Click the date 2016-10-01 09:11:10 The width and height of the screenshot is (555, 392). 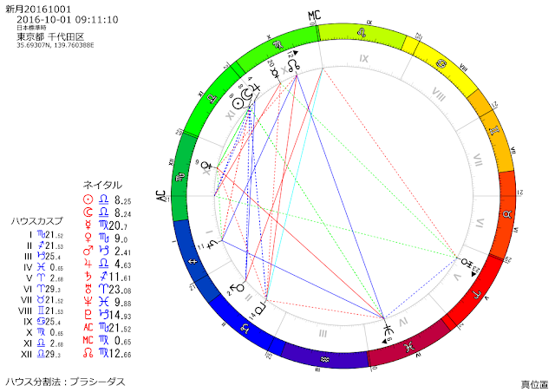point(68,19)
